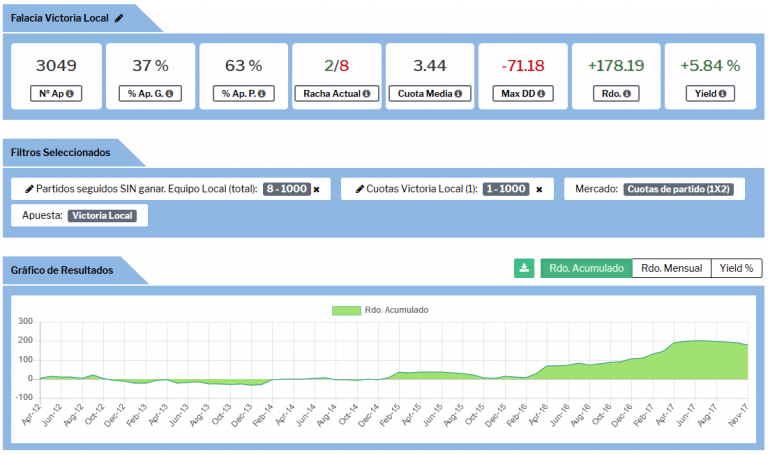
Task: Click the Cuotas de partido (1X2) market badge
Action: pos(679,189)
